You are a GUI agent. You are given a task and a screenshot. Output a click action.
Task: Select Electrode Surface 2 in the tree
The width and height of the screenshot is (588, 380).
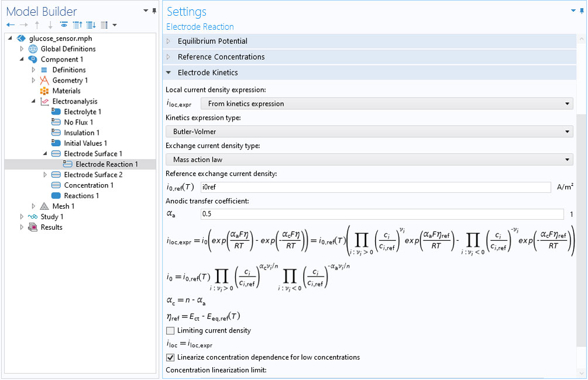tap(93, 175)
